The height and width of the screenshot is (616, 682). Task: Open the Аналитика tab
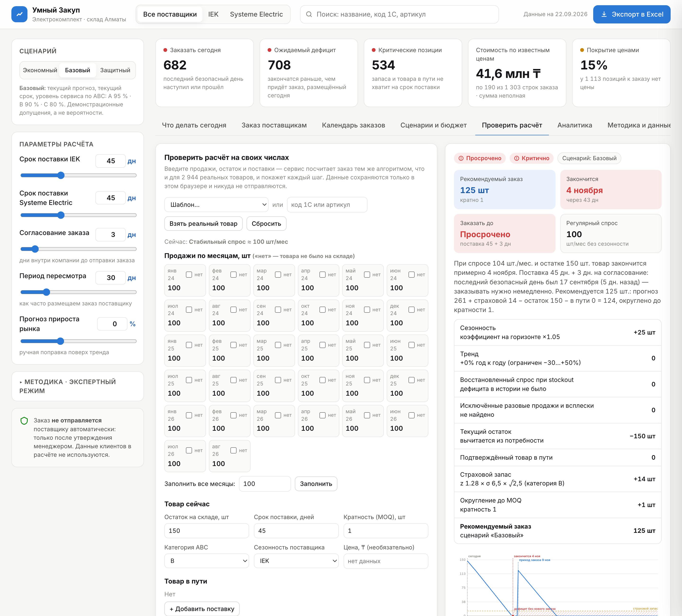(x=575, y=125)
